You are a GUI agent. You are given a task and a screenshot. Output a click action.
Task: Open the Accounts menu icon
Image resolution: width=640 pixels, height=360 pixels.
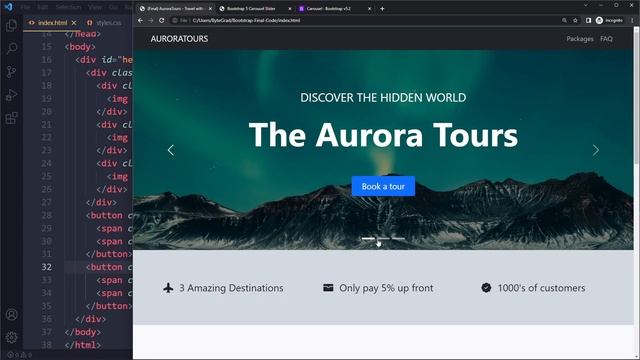point(11,314)
